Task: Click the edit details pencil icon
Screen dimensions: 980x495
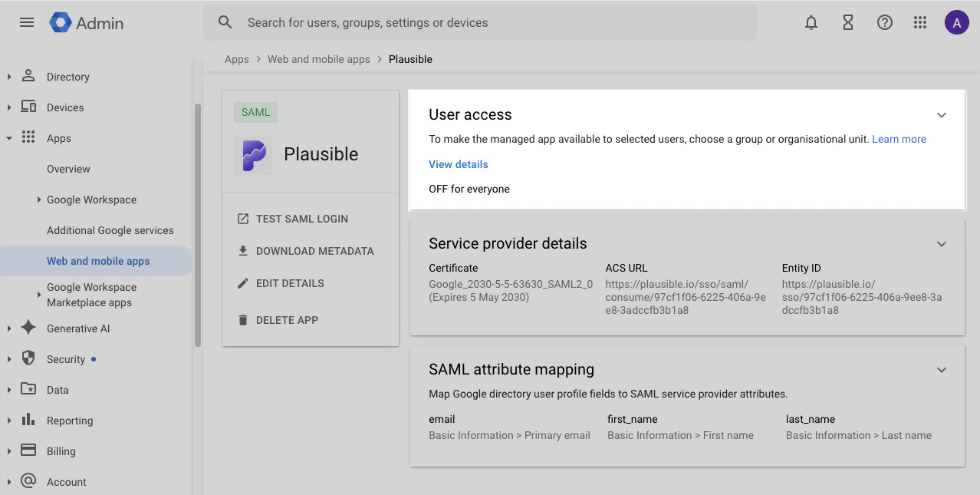Action: click(x=243, y=283)
